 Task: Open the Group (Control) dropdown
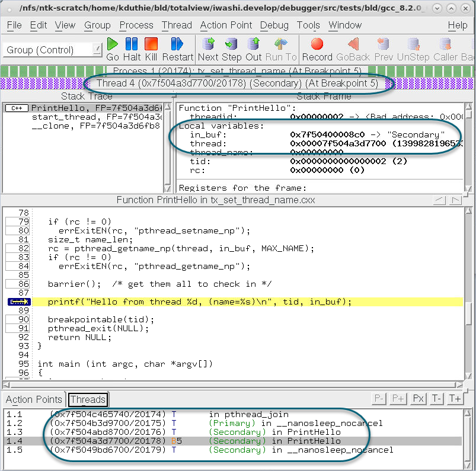[x=53, y=50]
